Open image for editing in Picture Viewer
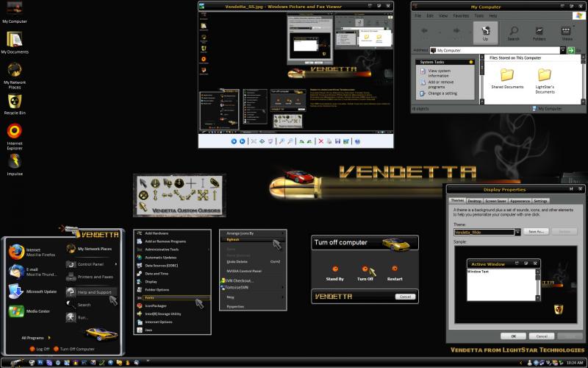Viewport: 588px width, 368px height. [345, 141]
